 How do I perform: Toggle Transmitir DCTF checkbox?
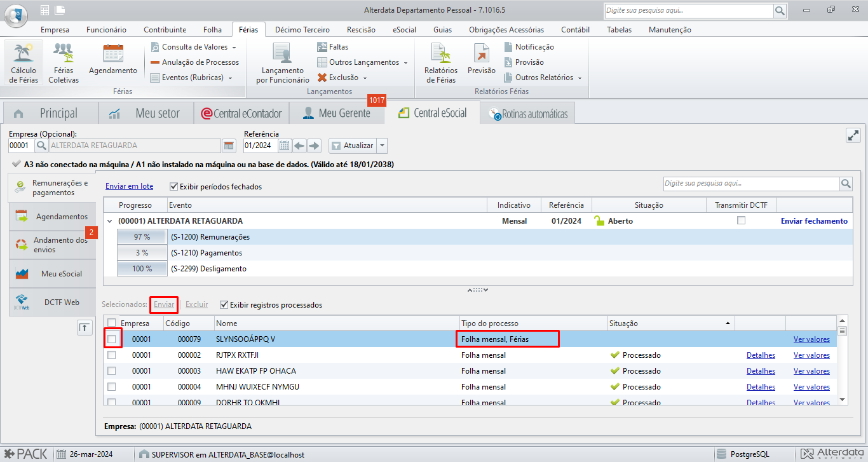[741, 221]
